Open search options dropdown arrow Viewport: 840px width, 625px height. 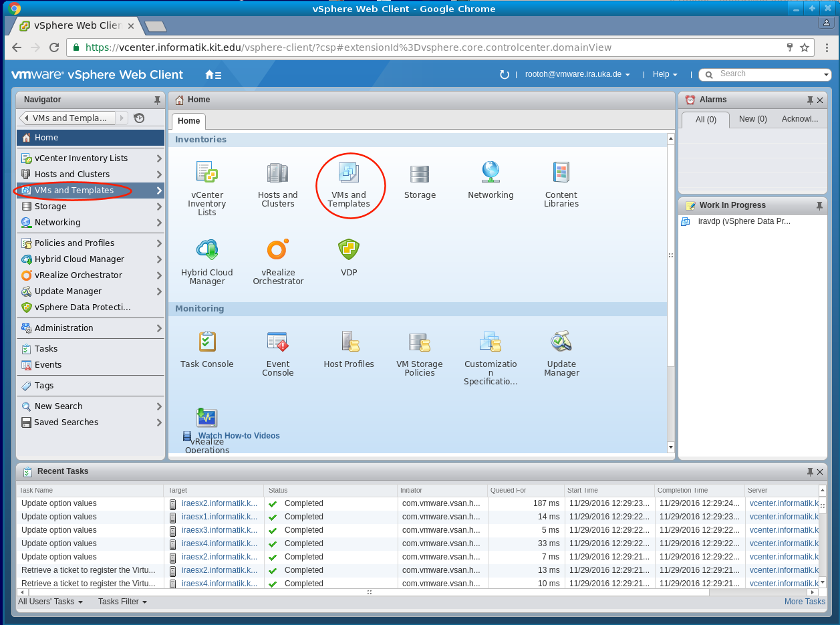coord(827,75)
